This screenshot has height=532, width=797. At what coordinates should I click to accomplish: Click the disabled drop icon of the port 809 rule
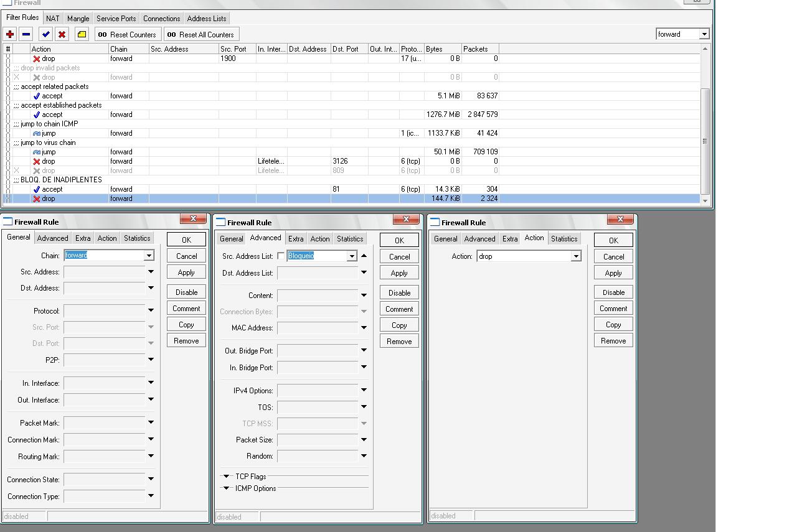[37, 170]
